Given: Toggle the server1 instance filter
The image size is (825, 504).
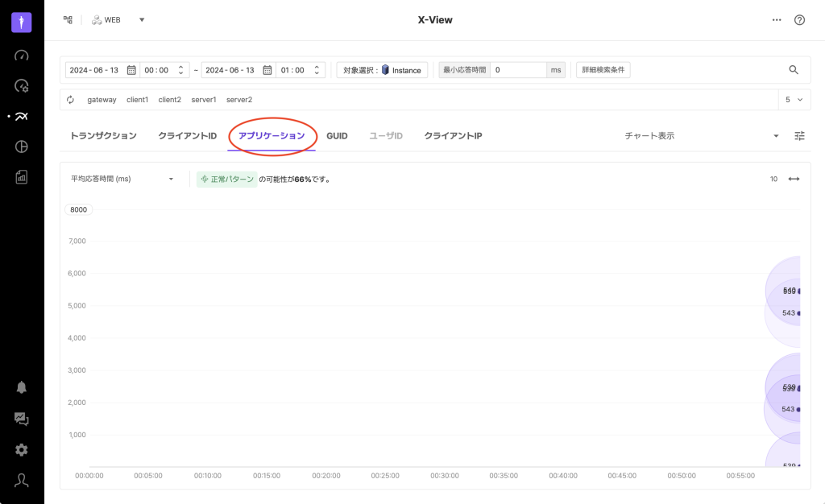Looking at the screenshot, I should coord(204,100).
